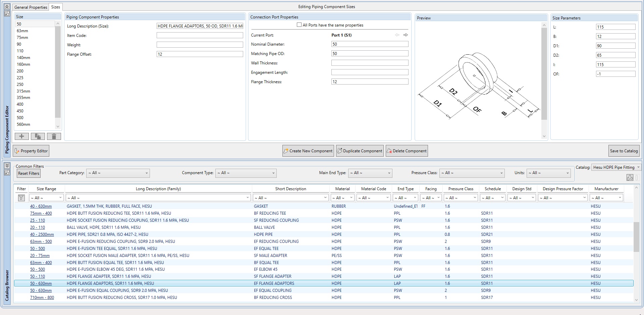This screenshot has height=315, width=644.
Task: Enable All Ports have same properties
Action: (299, 25)
